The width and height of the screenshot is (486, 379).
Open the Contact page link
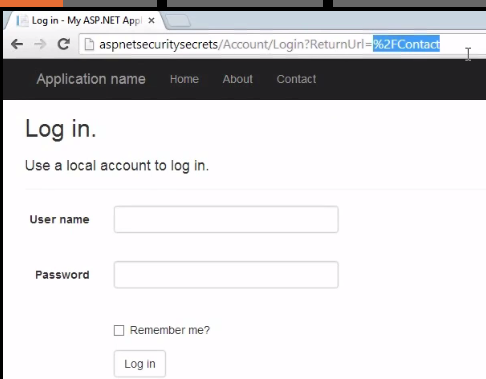(296, 79)
